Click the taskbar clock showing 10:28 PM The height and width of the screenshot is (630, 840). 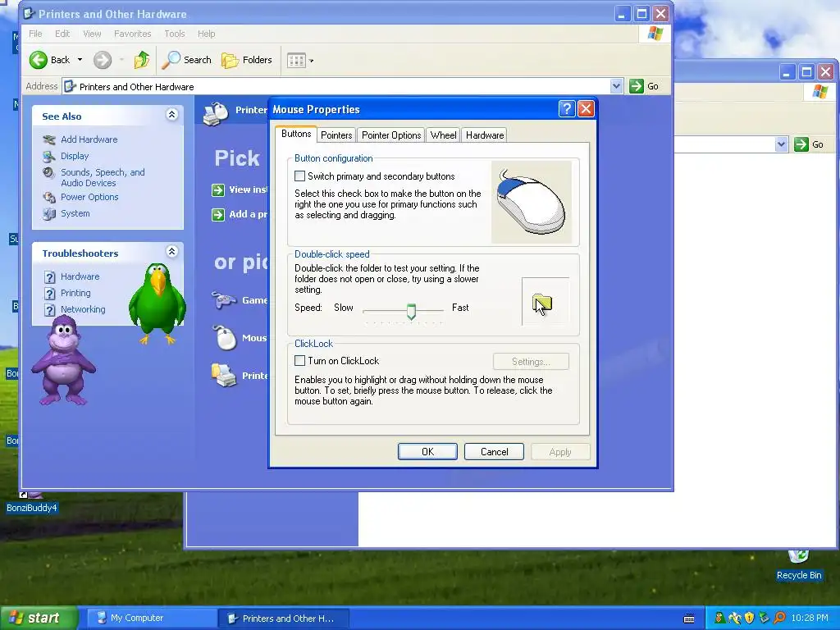tap(810, 619)
